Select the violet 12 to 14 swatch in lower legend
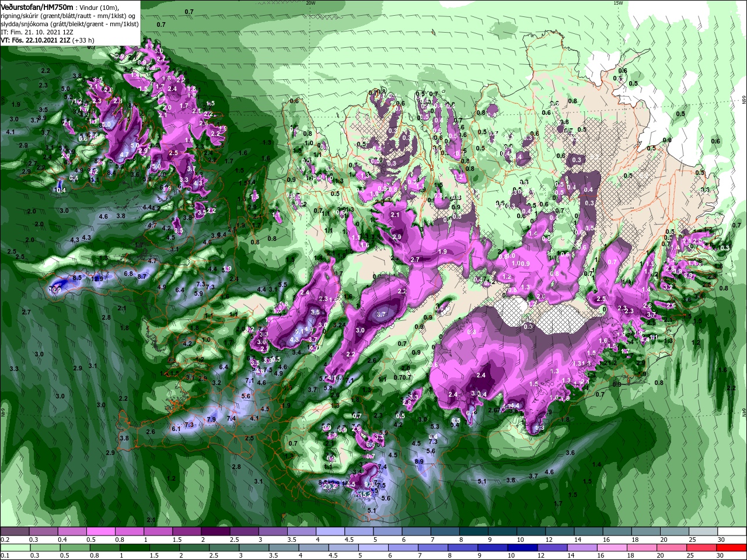This screenshot has width=747, height=560. (552, 548)
